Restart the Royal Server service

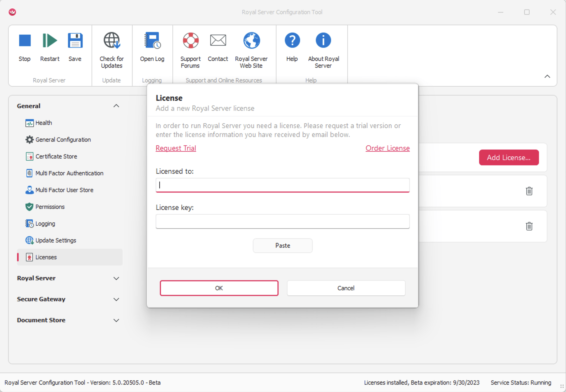point(50,47)
